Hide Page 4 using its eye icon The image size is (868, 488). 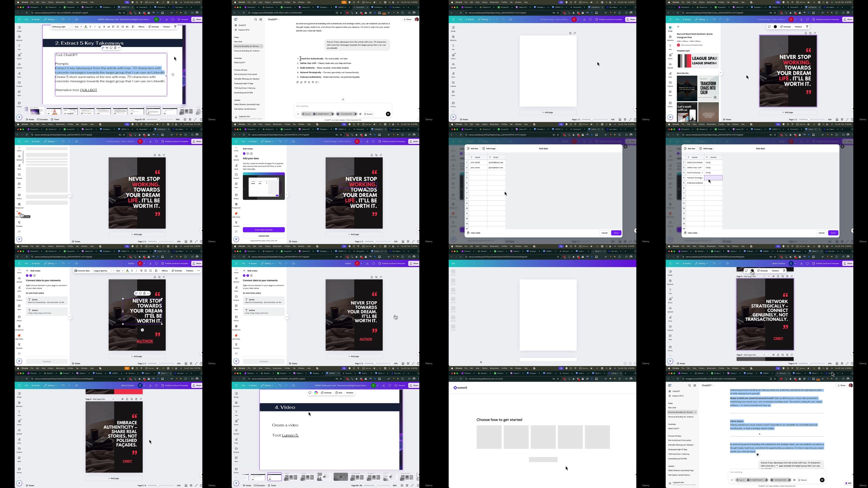click(774, 277)
